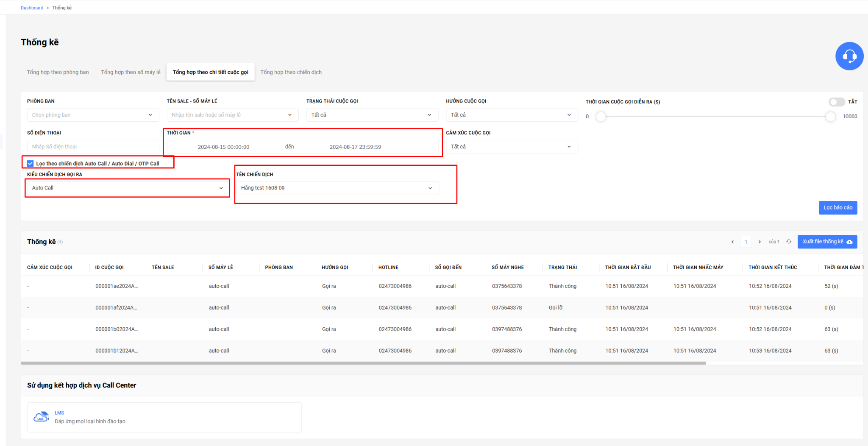Click the start date 2024-08-15 field
The height and width of the screenshot is (446, 868).
click(x=223, y=147)
